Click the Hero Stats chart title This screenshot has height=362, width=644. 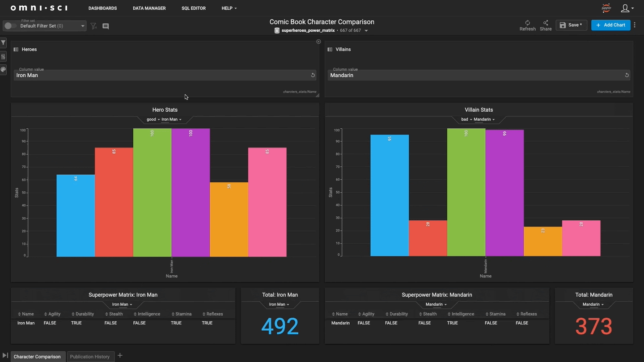(165, 110)
